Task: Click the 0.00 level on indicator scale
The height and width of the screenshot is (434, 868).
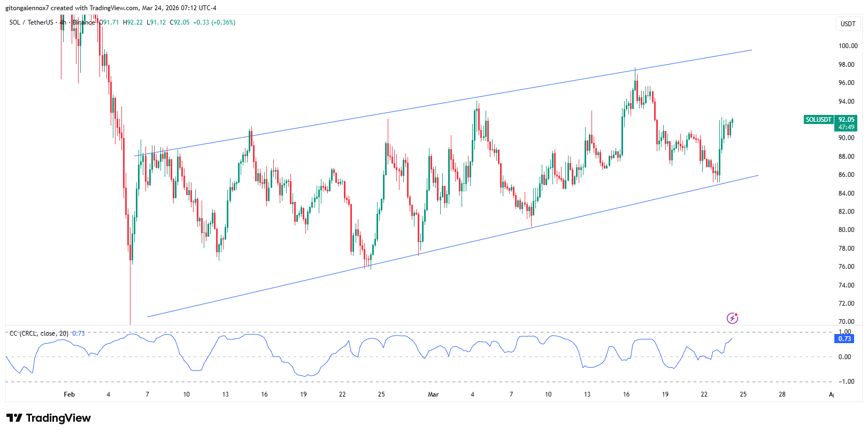Action: (x=844, y=357)
